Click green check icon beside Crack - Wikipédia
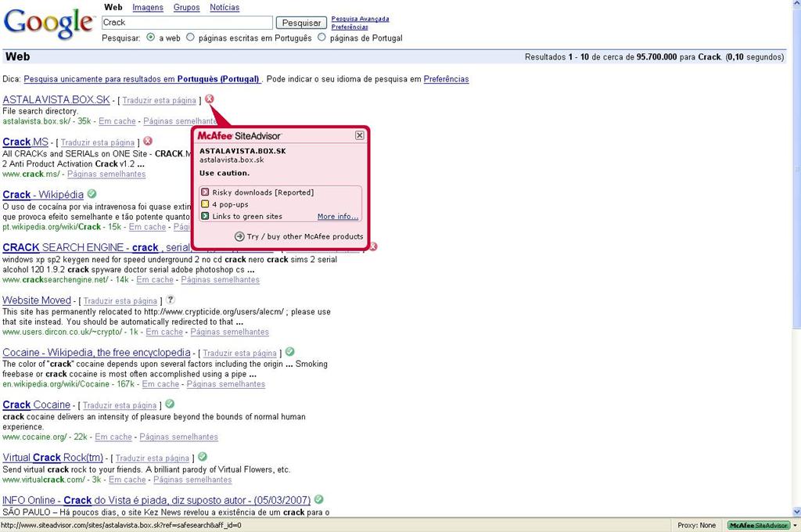The image size is (801, 532). click(x=92, y=194)
